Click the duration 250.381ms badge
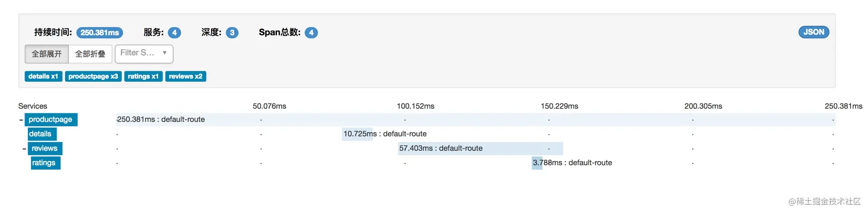This screenshot has height=213, width=868. pyautogui.click(x=99, y=32)
